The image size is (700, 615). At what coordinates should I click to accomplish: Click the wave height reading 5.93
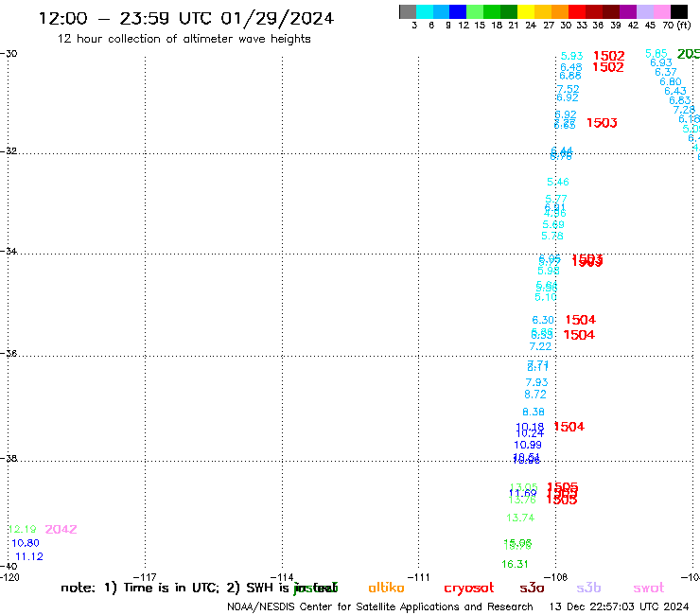(x=572, y=56)
